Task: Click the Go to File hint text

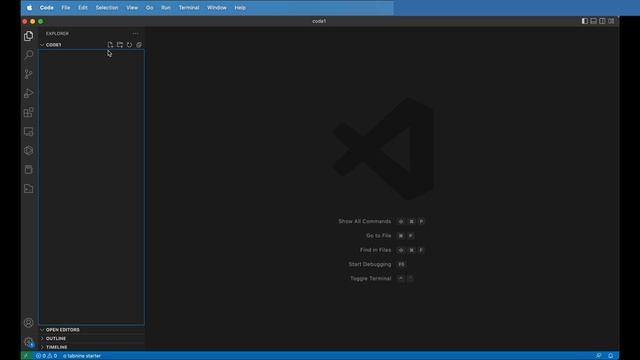Action: 378,236
